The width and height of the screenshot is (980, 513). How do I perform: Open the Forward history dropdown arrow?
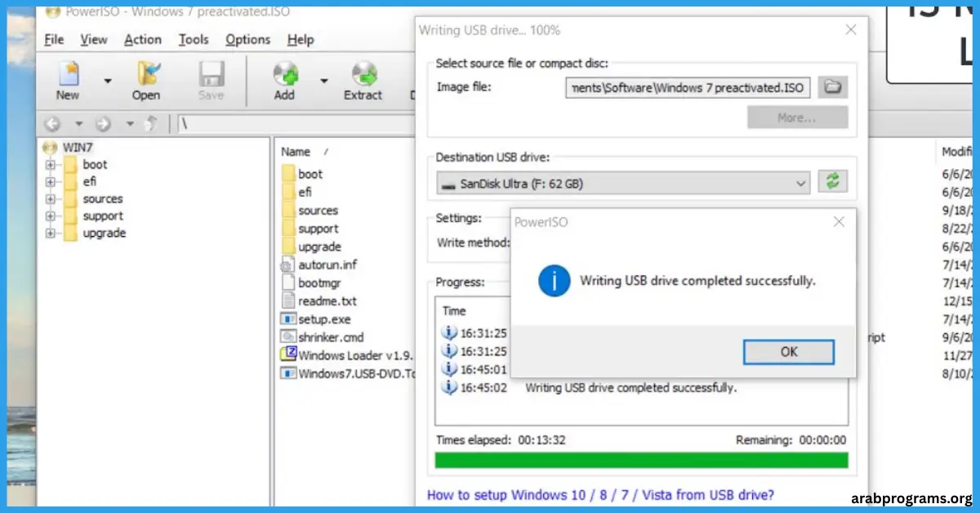tap(129, 125)
